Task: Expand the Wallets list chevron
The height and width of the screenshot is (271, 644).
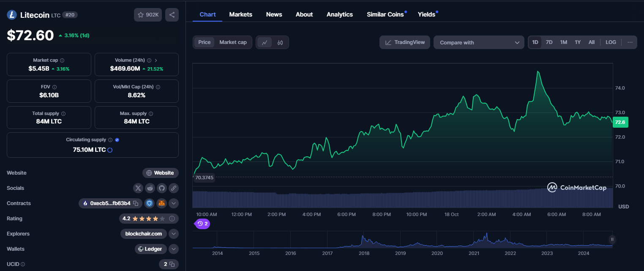Action: pos(174,249)
